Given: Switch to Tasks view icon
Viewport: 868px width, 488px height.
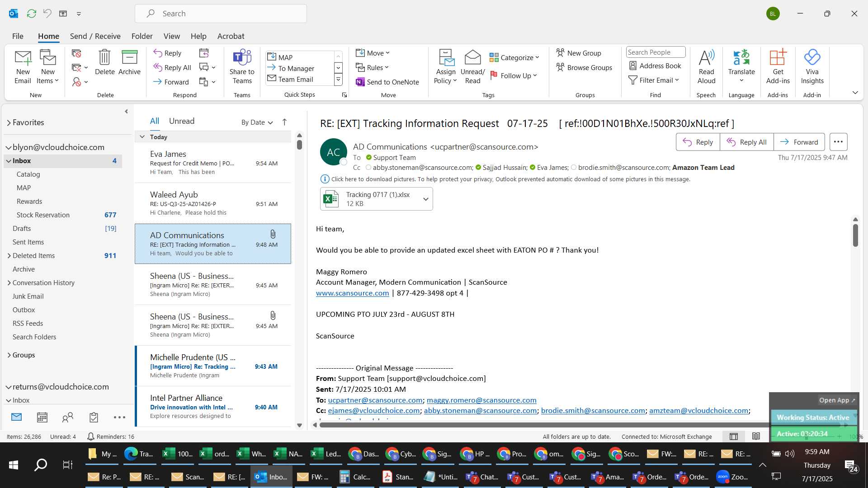Looking at the screenshot, I should pyautogui.click(x=94, y=418).
